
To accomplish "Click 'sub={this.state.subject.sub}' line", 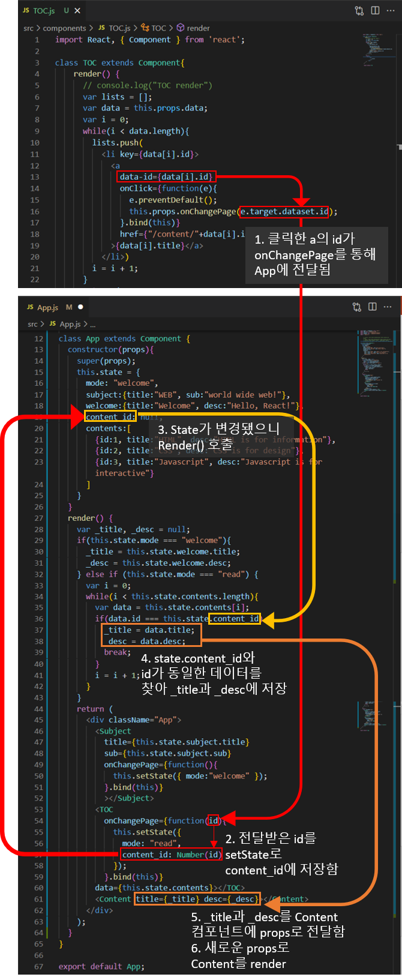I will tap(167, 753).
